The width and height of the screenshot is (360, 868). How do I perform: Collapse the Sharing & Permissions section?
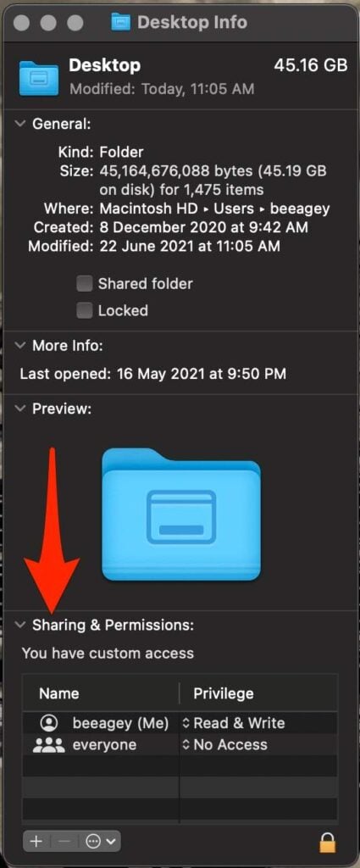(x=20, y=625)
